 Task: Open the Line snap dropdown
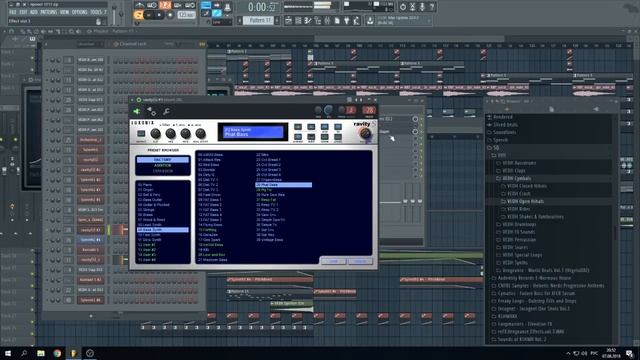pos(222,22)
